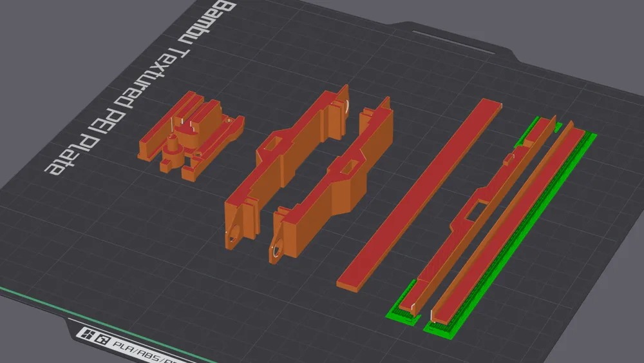Click the plate handle slot at top edge

pyautogui.click(x=453, y=42)
